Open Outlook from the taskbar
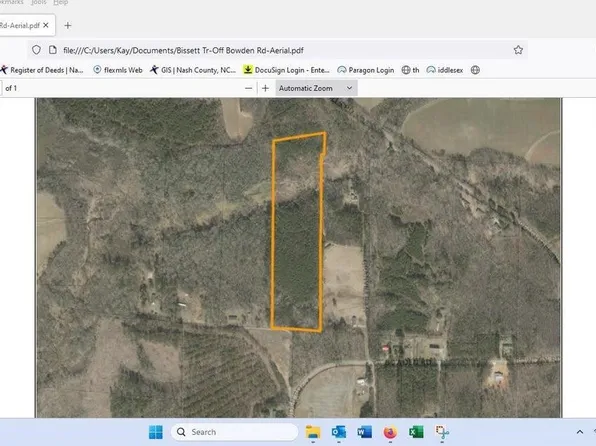 point(339,432)
